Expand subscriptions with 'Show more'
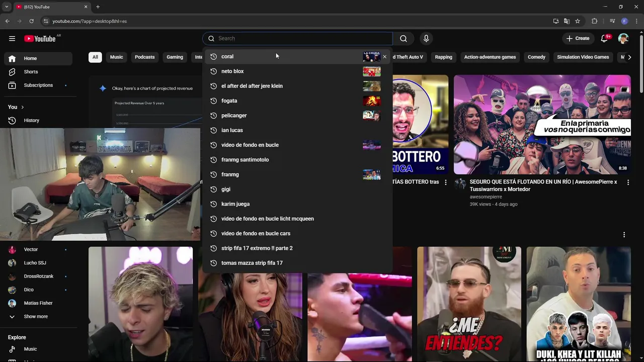The width and height of the screenshot is (644, 362). tap(38, 317)
